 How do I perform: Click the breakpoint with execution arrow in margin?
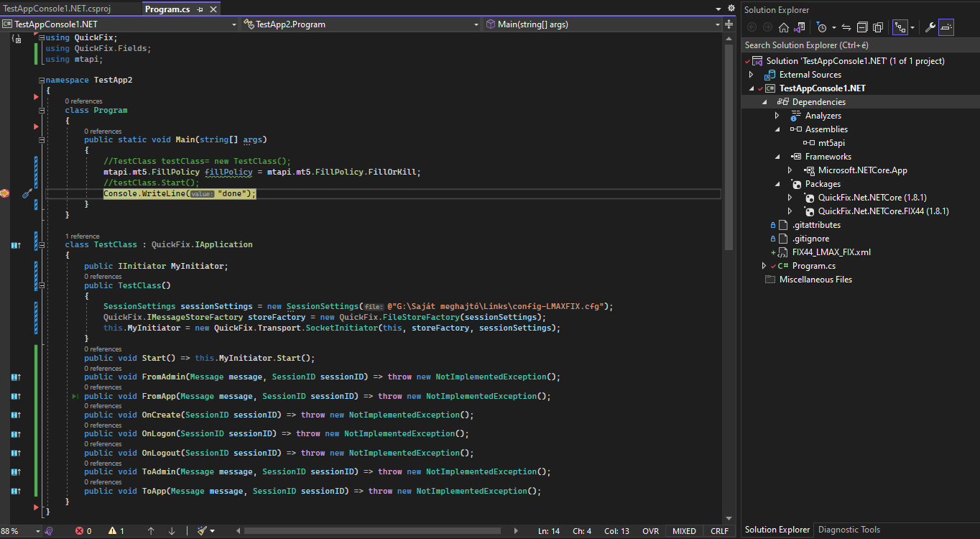tap(5, 194)
